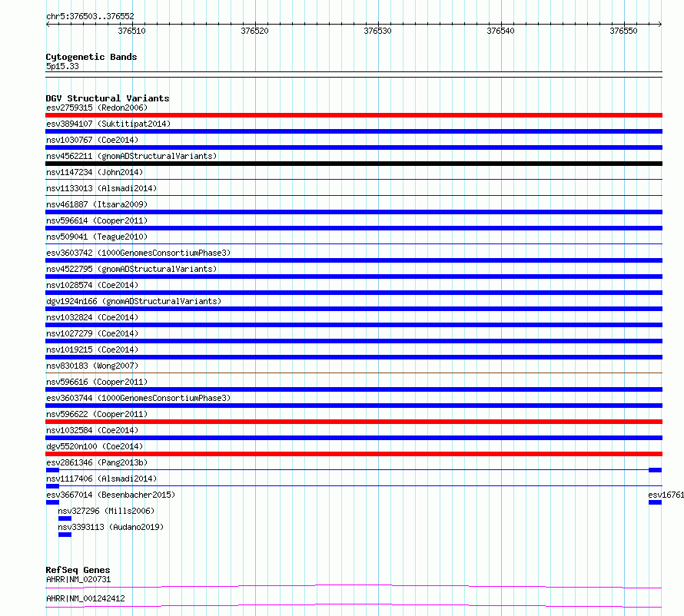This screenshot has width=684, height=616.
Task: Click nsv1032824 (Coe2014) label
Action: point(92,317)
